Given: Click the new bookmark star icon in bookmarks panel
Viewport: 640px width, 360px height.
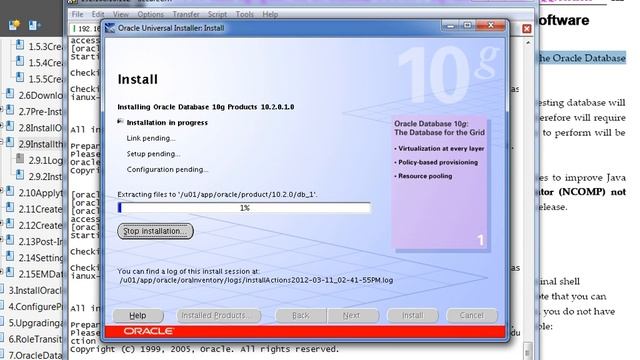Looking at the screenshot, I should pos(13,26).
